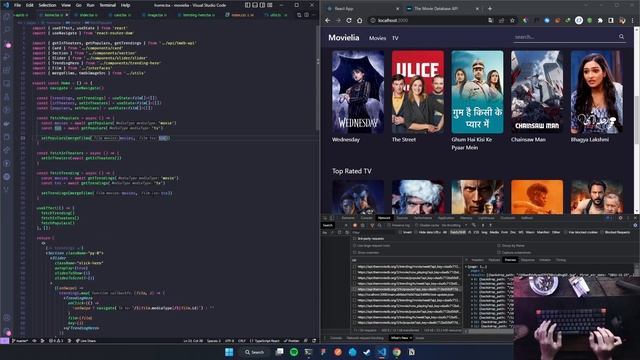Bookmark this page with the star icon
640x360 pixels.
click(x=512, y=20)
